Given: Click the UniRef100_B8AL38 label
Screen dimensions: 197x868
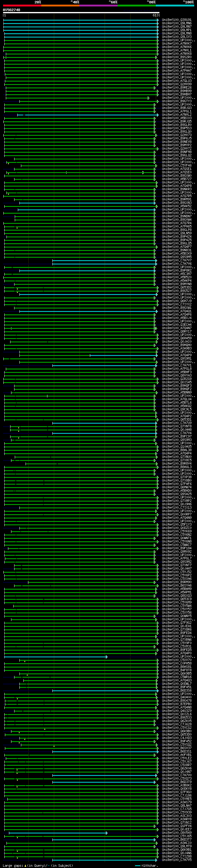Looking at the screenshot, I should click(177, 450).
